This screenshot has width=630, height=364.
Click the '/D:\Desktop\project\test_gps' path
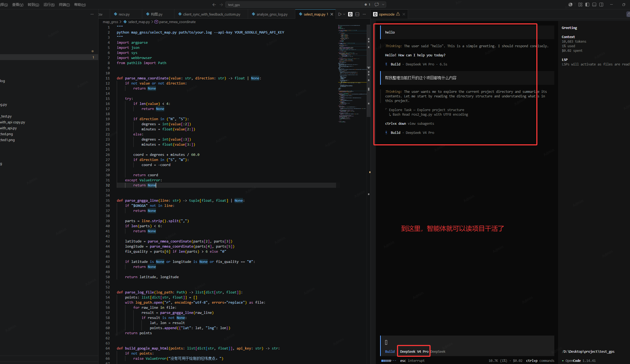click(x=588, y=351)
